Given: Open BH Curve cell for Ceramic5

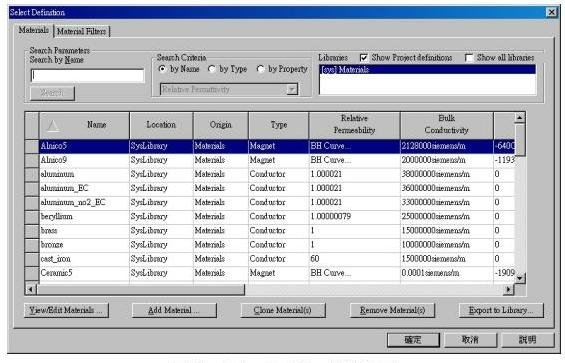Looking at the screenshot, I should click(x=355, y=273).
